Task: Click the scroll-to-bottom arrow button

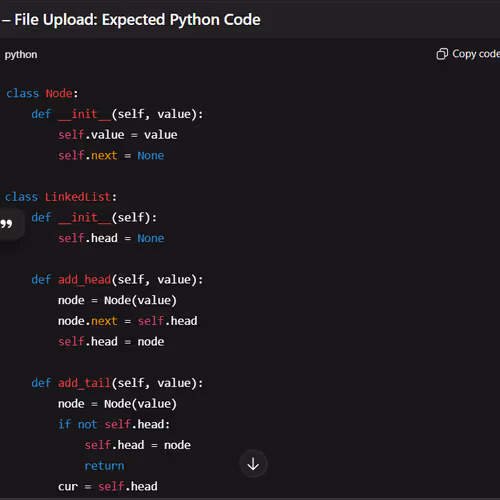Action: tap(253, 464)
